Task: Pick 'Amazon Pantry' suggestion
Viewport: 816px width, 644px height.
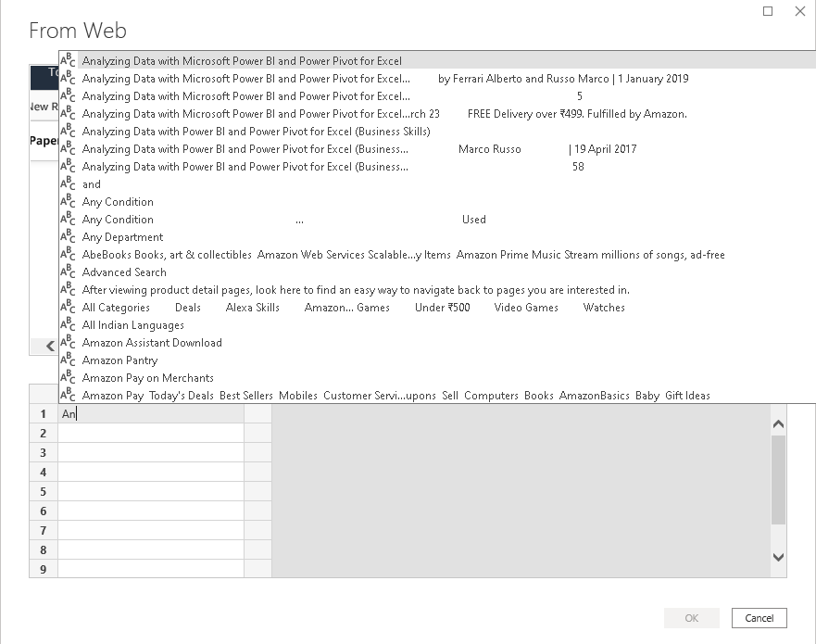Action: pos(437,360)
